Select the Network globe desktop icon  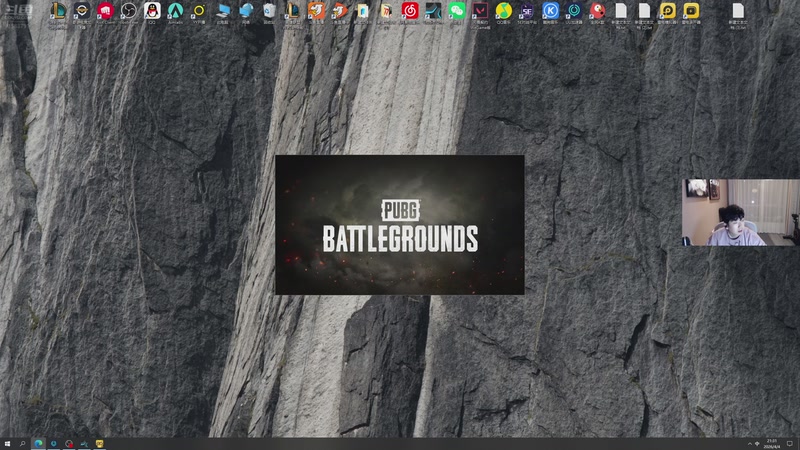click(246, 11)
